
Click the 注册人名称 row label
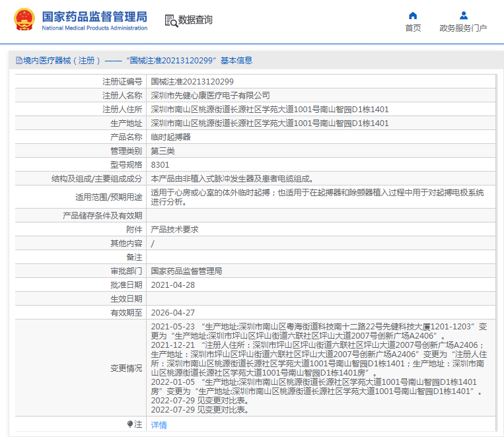(122, 96)
